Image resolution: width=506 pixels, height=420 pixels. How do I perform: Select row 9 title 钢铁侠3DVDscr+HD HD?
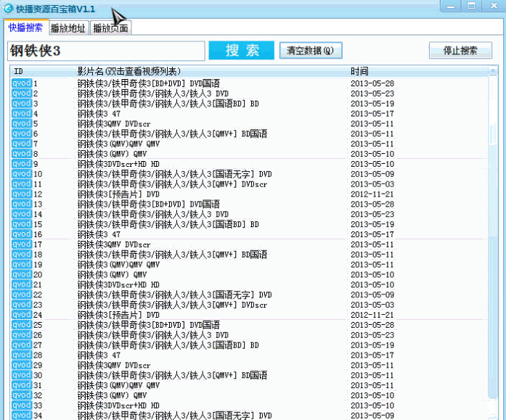click(x=118, y=164)
